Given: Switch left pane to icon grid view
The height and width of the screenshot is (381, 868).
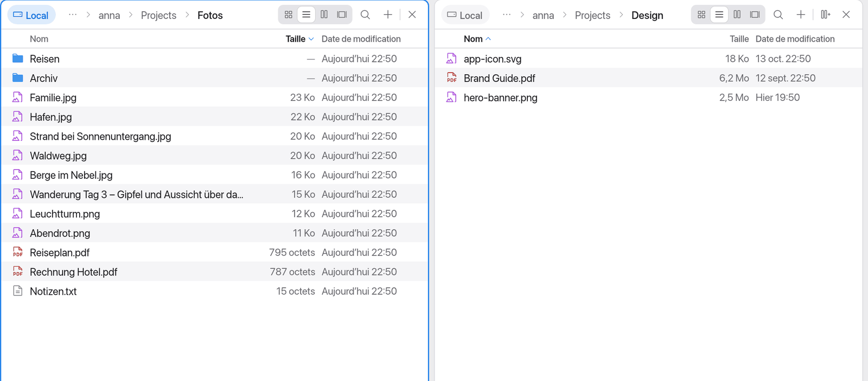Looking at the screenshot, I should (289, 15).
